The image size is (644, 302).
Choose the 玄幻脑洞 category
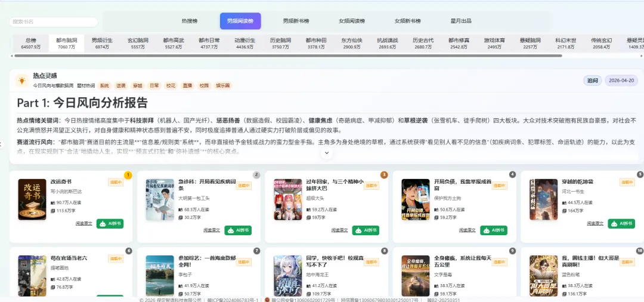138,43
